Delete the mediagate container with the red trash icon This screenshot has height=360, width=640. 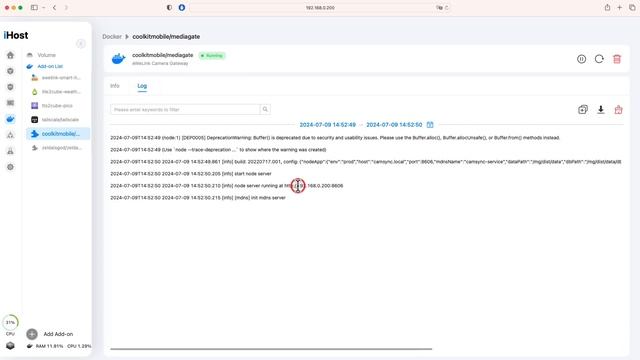617,59
